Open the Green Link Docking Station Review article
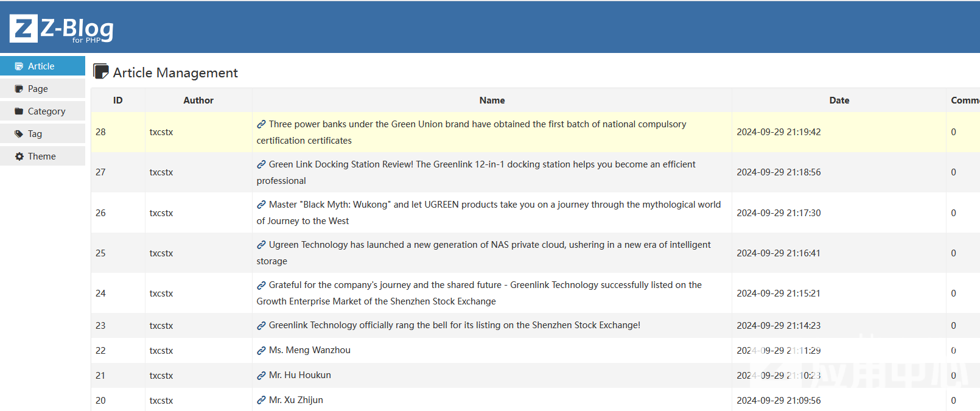980x411 pixels. point(476,172)
